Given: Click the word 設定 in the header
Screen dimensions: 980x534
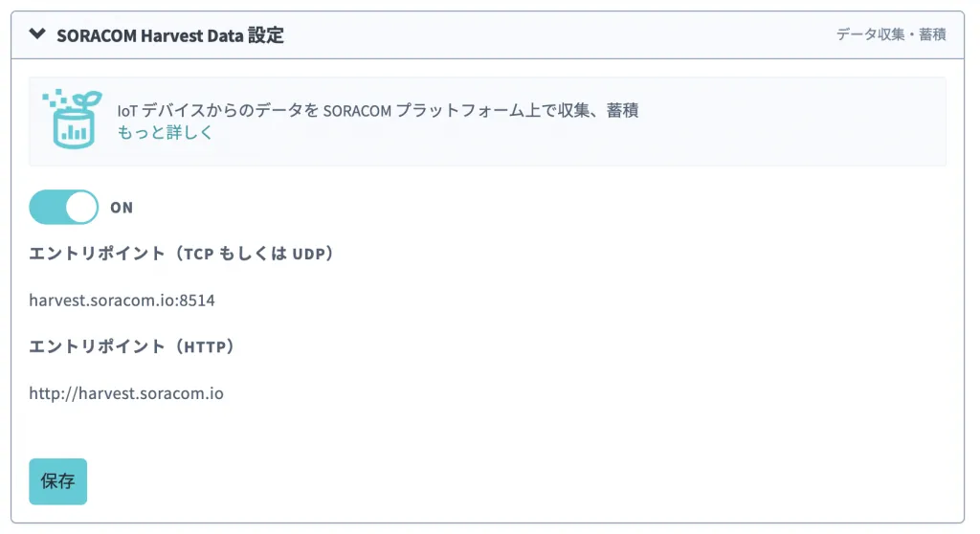Looking at the screenshot, I should [265, 35].
